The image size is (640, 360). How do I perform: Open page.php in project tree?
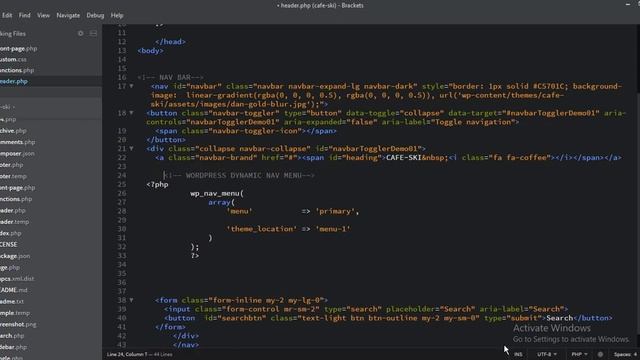click(10, 267)
